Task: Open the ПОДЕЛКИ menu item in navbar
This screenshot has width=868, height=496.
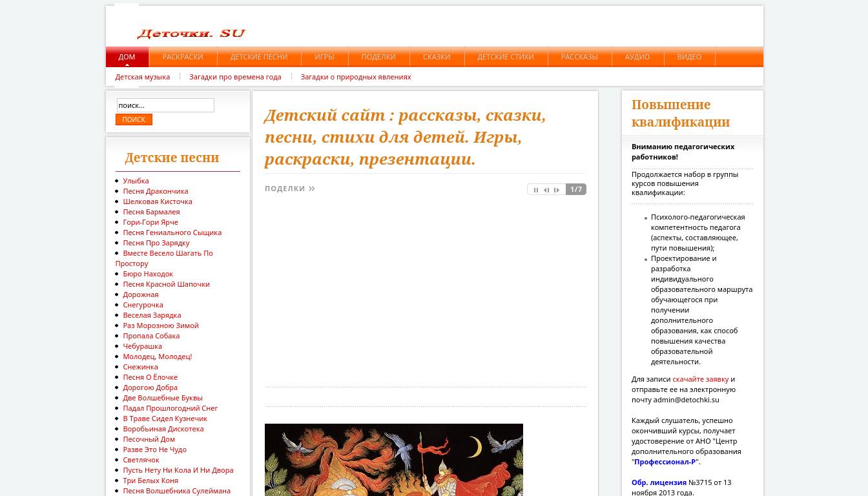Action: pos(378,57)
